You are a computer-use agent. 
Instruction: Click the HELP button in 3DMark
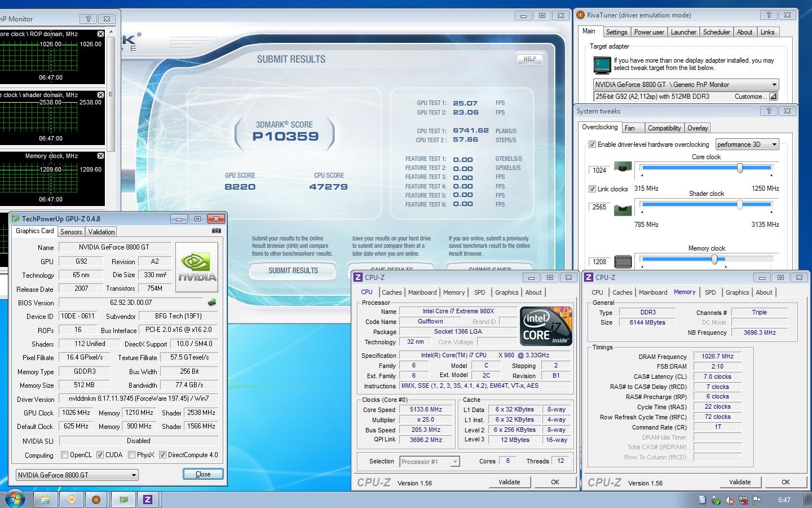pos(529,59)
